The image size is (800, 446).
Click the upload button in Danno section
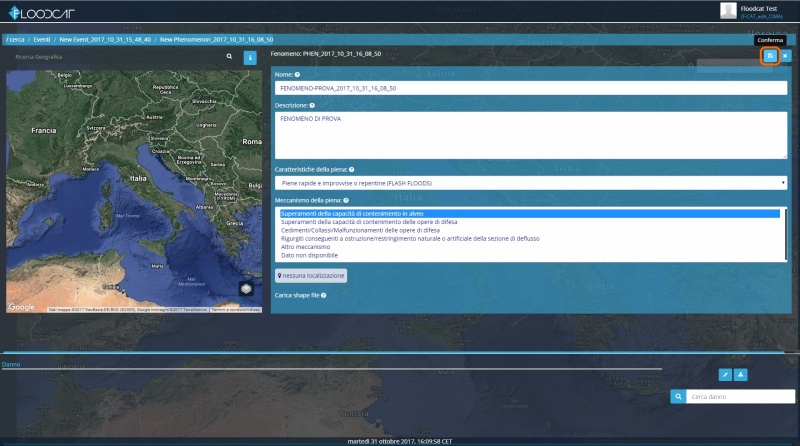click(740, 375)
